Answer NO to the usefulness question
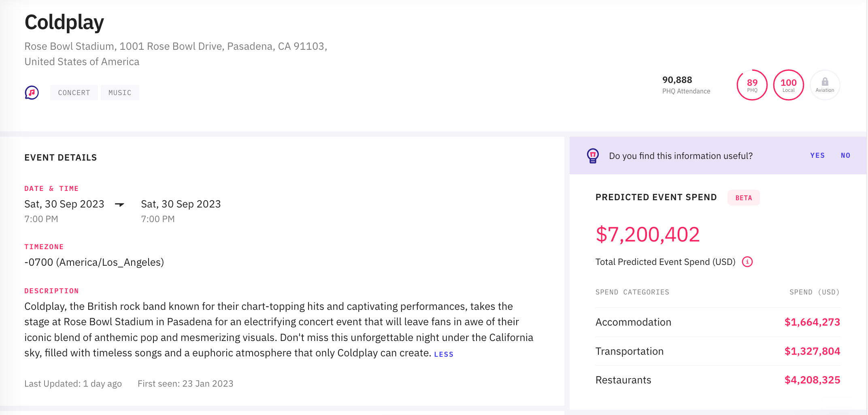Viewport: 868px width, 415px height. pyautogui.click(x=845, y=156)
